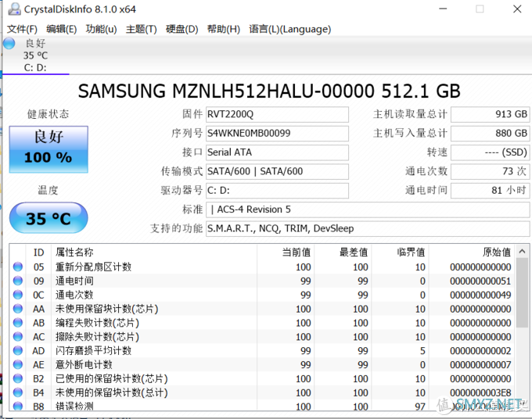The width and height of the screenshot is (532, 419).
Task: Click the supported features field S.M.A.R.T., NCQ
Action: (x=368, y=228)
